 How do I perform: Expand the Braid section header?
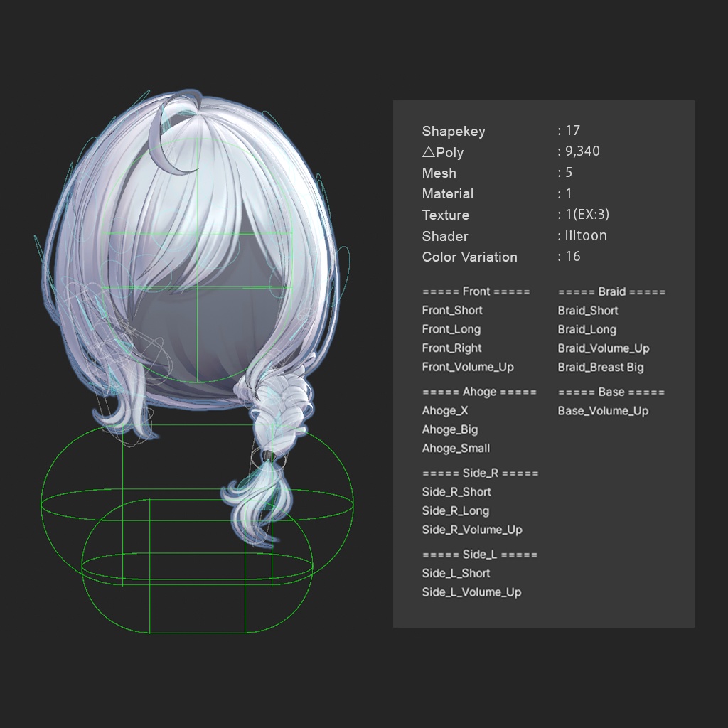click(x=613, y=291)
